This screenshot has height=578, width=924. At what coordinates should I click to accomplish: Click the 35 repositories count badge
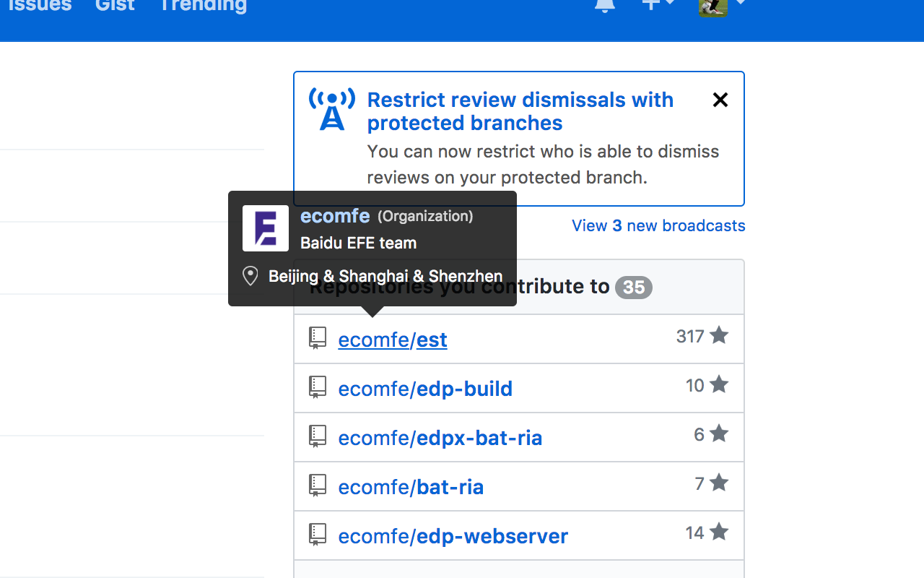634,288
